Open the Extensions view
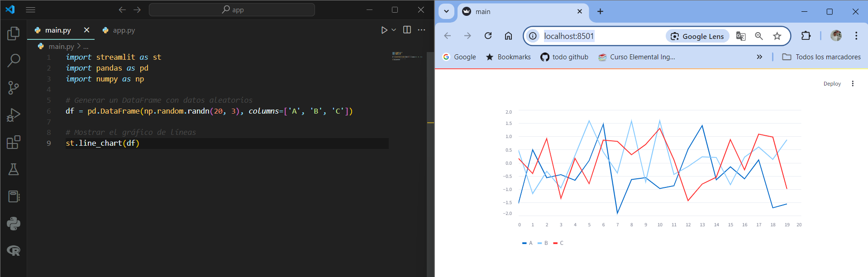Image resolution: width=868 pixels, height=277 pixels. tap(14, 142)
